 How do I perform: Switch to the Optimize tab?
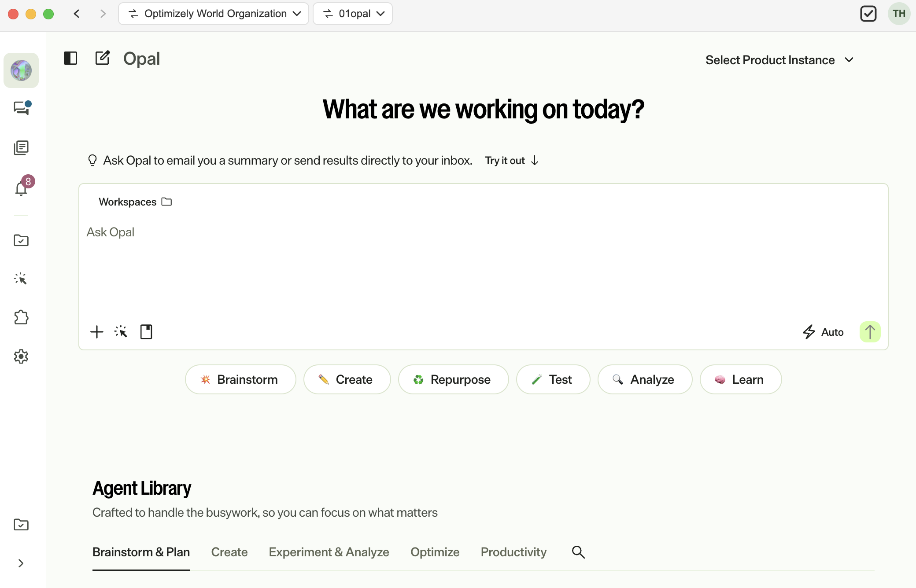[x=435, y=552]
